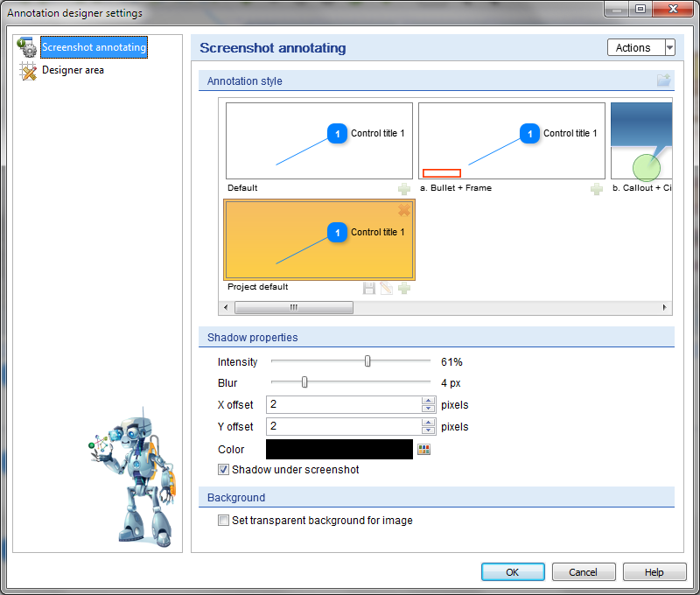Click the style list right scroll arrow
The image size is (700, 595).
tap(665, 307)
